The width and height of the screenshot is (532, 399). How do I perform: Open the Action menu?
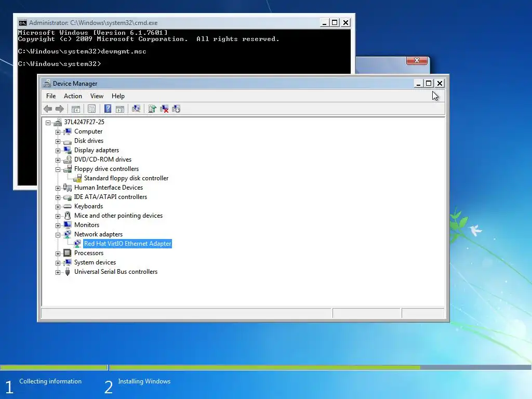pyautogui.click(x=73, y=96)
